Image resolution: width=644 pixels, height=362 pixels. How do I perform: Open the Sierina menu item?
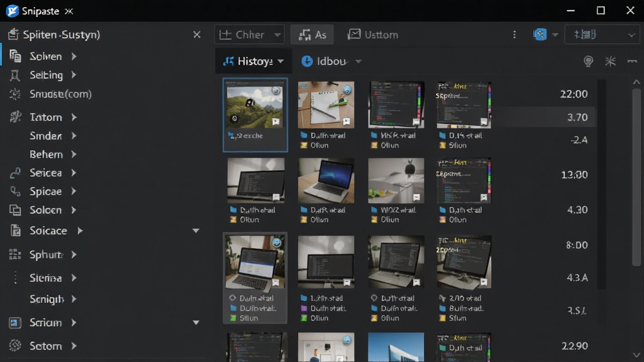(45, 278)
